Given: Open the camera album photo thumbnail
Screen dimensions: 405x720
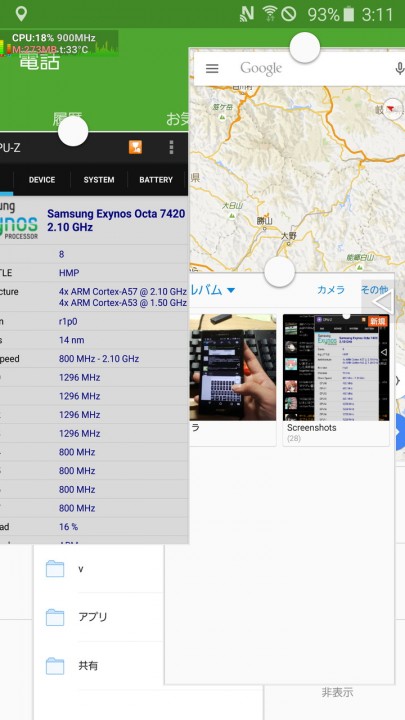Looking at the screenshot, I should coord(233,367).
